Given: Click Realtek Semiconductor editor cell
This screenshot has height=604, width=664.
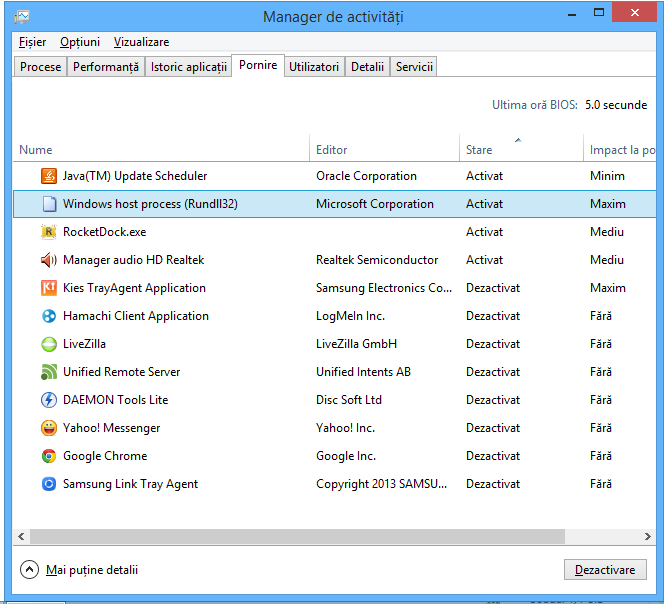Looking at the screenshot, I should click(x=377, y=260).
